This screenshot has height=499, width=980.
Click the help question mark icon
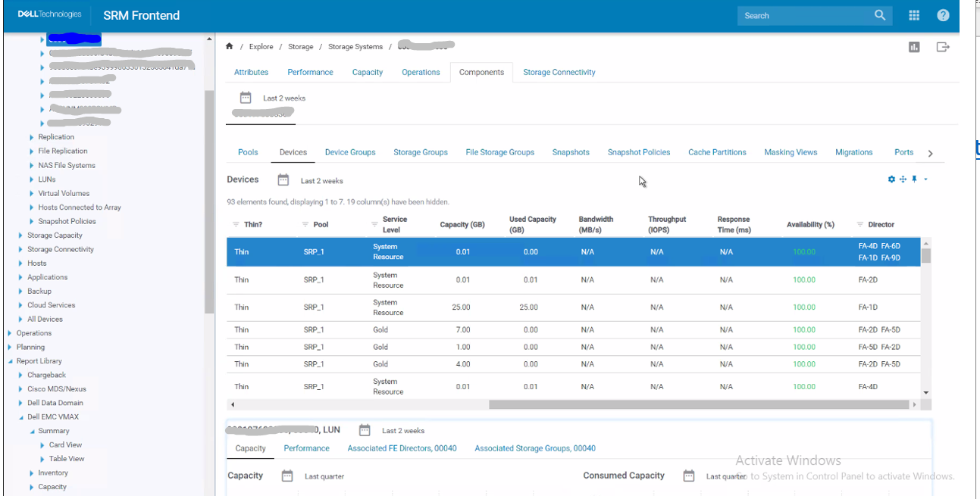point(943,15)
